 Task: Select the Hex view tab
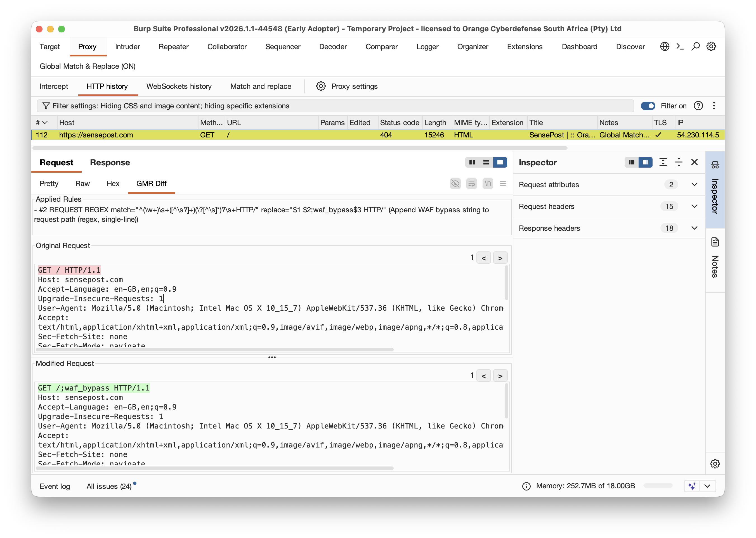click(113, 183)
